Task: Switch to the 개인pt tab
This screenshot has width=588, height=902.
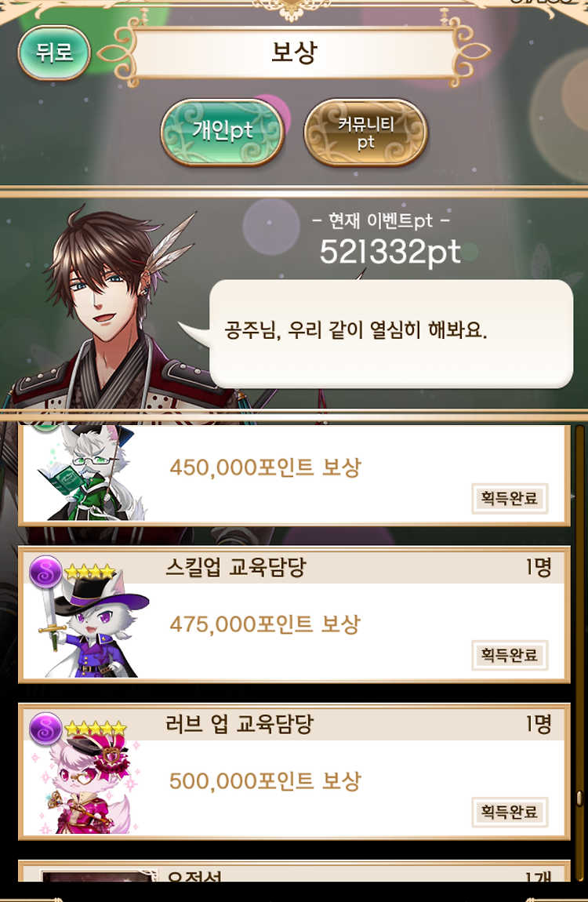Action: click(x=223, y=131)
